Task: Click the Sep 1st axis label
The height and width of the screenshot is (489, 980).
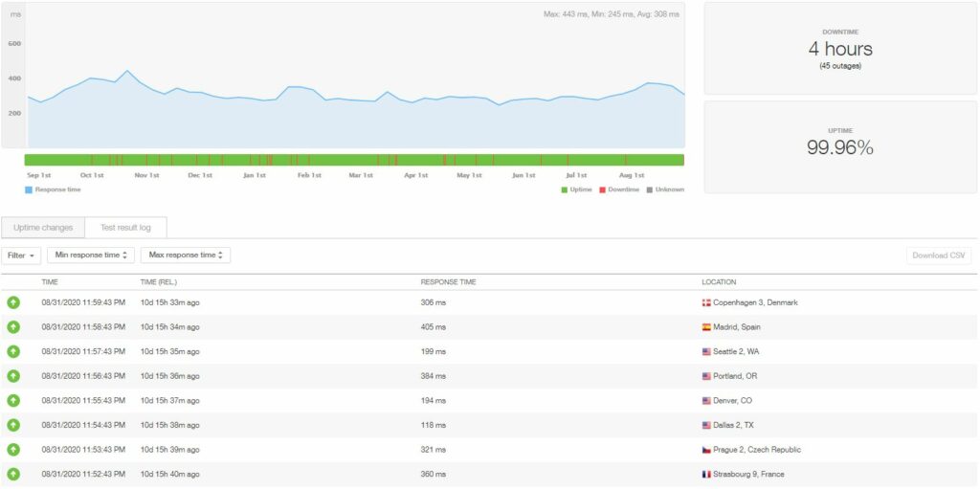Action: (38, 175)
